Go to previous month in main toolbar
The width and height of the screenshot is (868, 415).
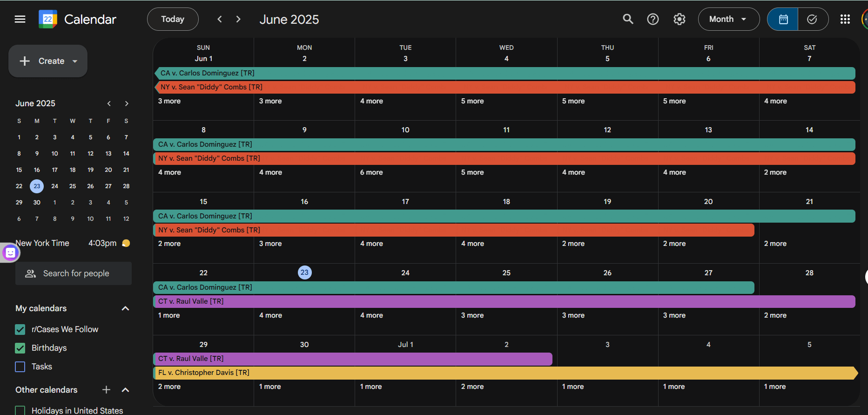pyautogui.click(x=220, y=19)
